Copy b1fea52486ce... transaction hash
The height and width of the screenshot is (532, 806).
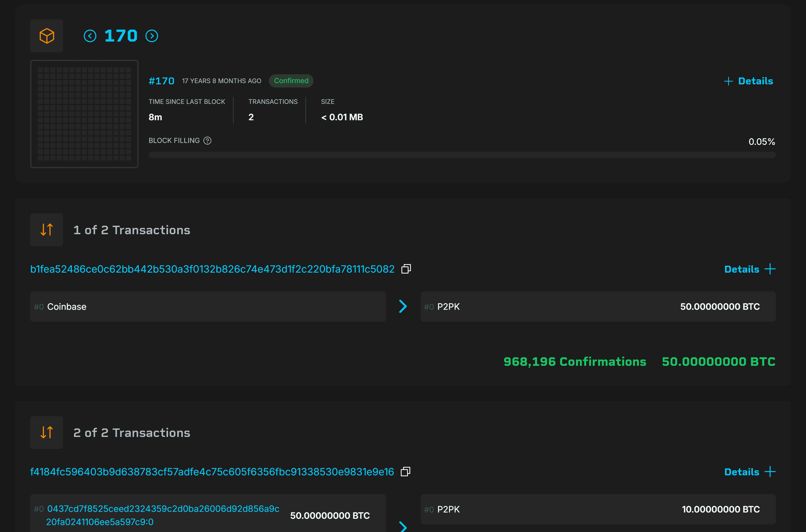tap(406, 269)
